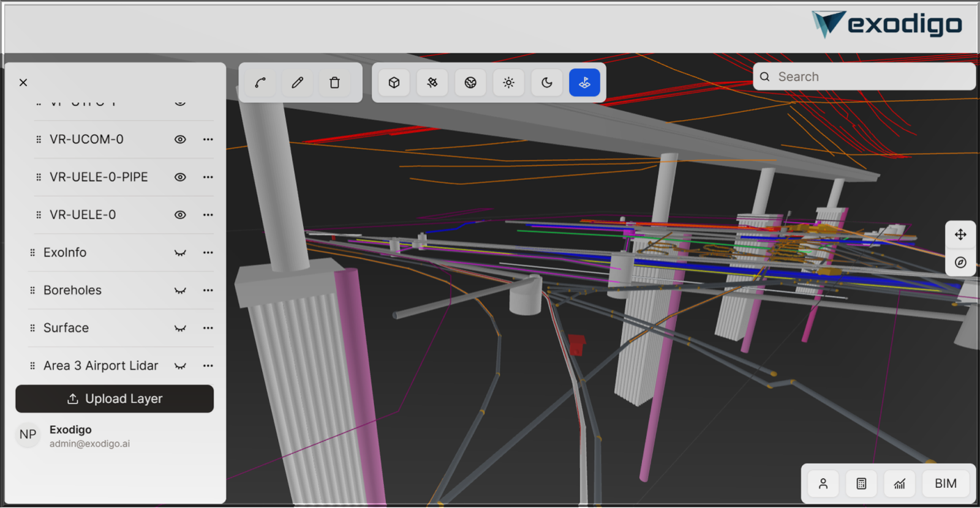Click the trash delete icon
The width and height of the screenshot is (980, 508).
[334, 83]
